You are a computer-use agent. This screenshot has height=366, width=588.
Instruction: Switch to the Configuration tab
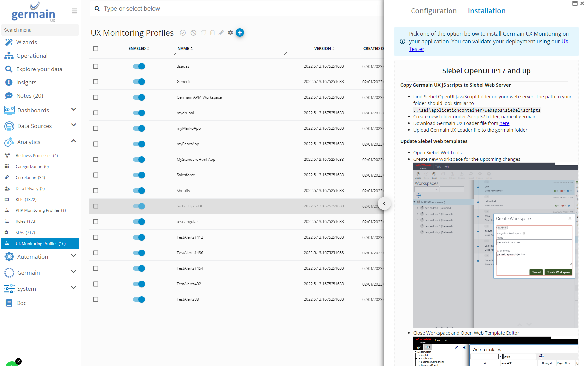(x=434, y=11)
